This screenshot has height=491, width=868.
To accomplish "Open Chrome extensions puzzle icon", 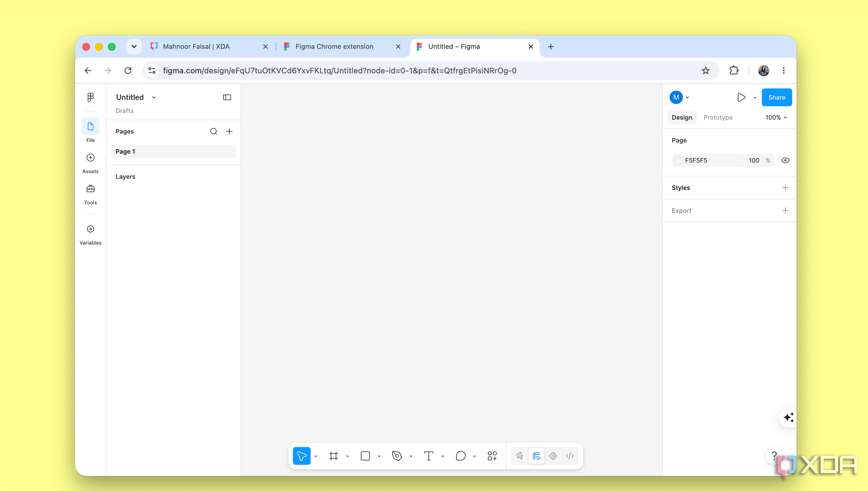I will tap(734, 71).
